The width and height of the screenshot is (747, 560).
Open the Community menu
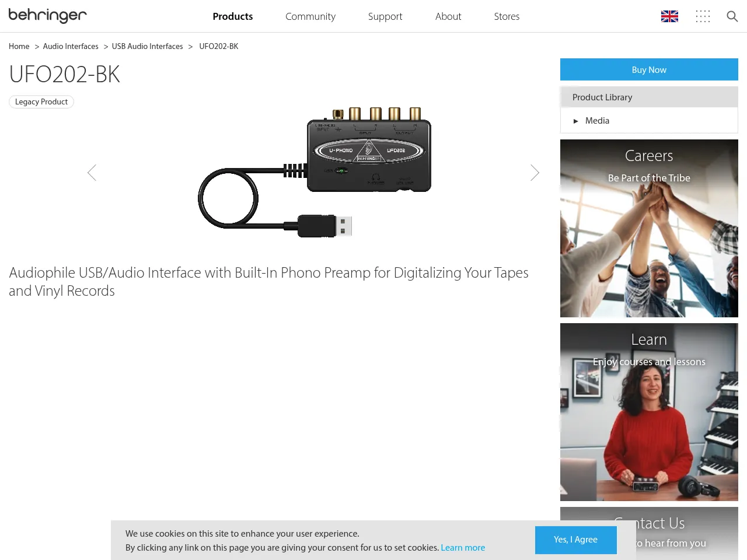(310, 16)
